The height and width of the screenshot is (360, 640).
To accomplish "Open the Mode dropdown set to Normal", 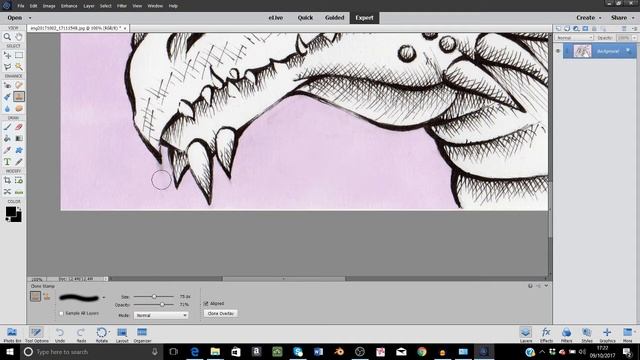I will [x=161, y=316].
